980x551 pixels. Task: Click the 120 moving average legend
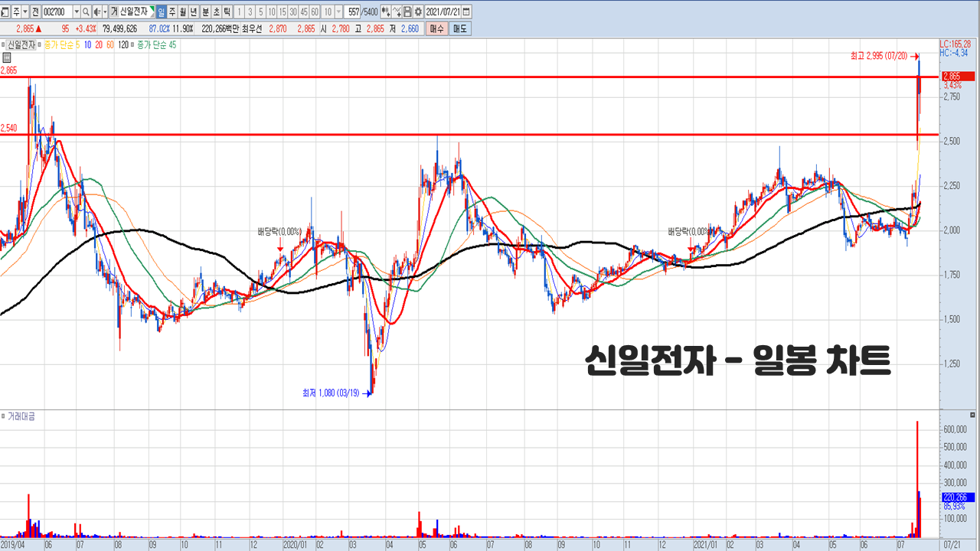pyautogui.click(x=123, y=44)
